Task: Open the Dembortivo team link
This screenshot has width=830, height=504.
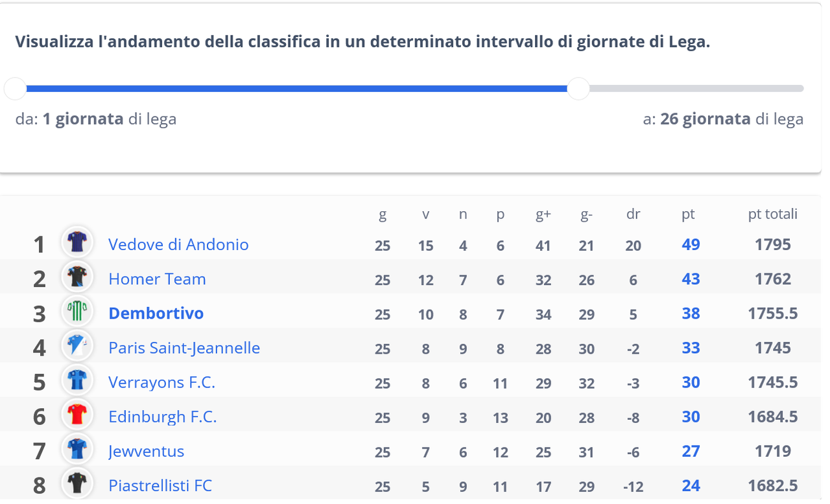Action: pos(156,313)
